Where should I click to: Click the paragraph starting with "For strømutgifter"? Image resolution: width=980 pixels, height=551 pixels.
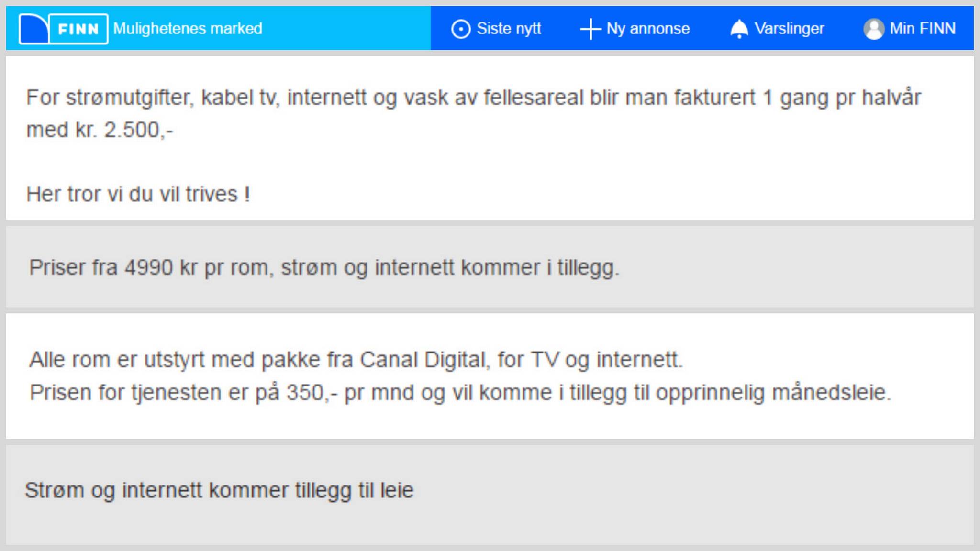point(473,98)
